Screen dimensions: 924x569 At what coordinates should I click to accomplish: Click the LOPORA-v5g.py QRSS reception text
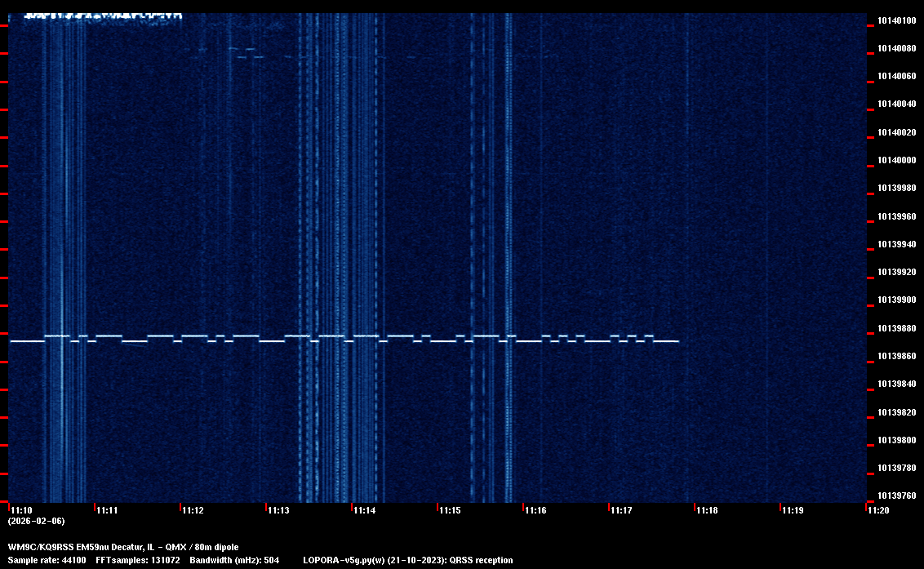[x=407, y=560]
